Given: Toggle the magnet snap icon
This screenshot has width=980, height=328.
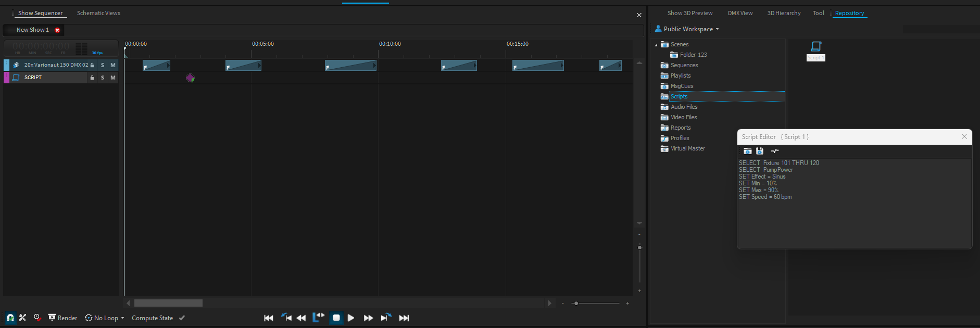Looking at the screenshot, I should 10,318.
